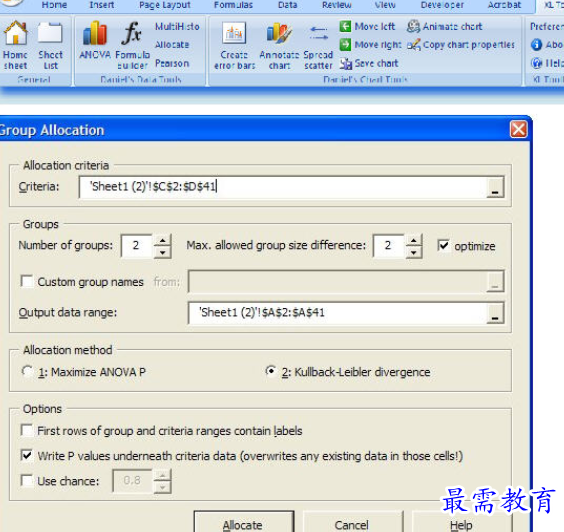Select Create error bars icon
The height and width of the screenshot is (532, 564).
234,33
